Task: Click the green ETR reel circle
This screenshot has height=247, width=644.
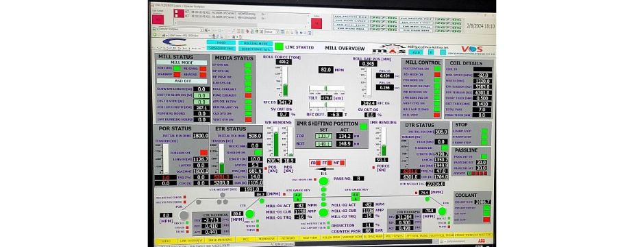Action: pos(249,213)
